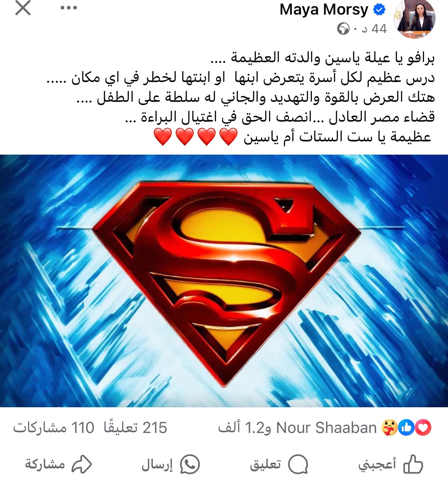Screen dimensions: 448x483
Task: Click the blue verified badge icon
Action: tap(379, 10)
